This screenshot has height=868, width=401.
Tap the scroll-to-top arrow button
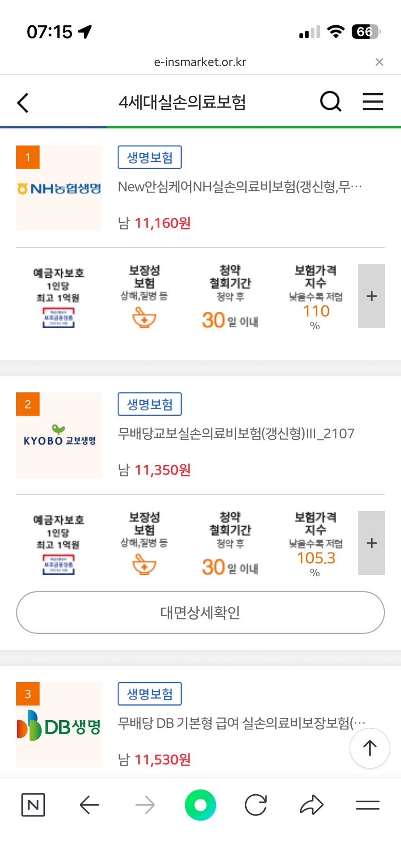370,748
